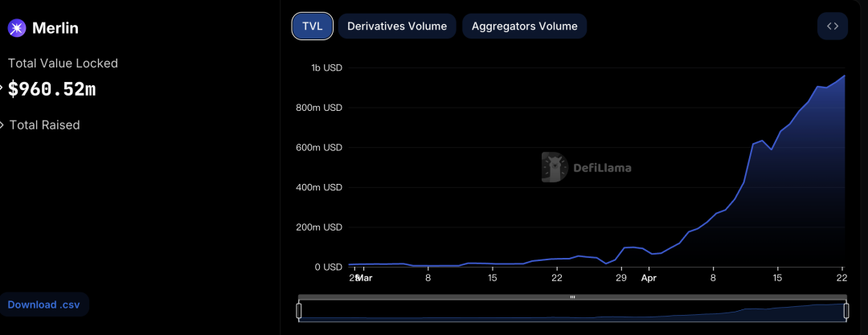Switch to Derivatives Volume tab
868x335 pixels.
397,26
